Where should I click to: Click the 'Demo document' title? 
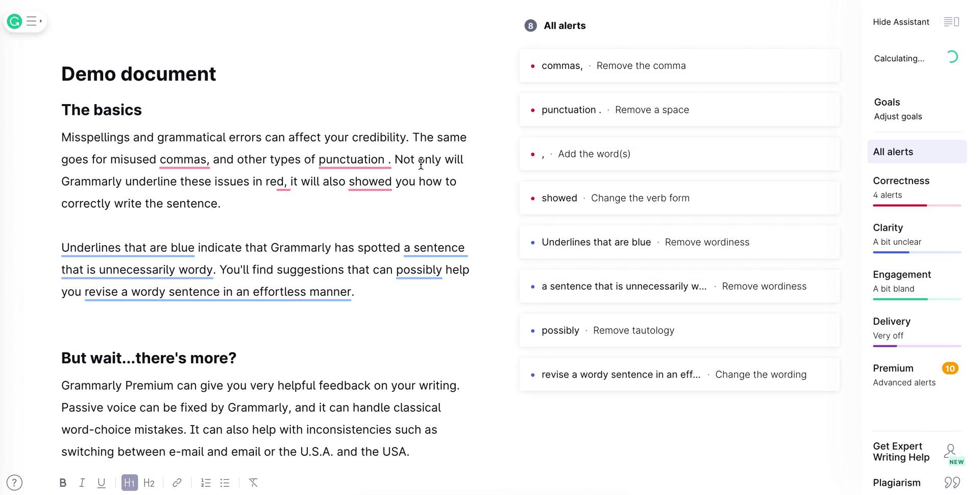139,74
